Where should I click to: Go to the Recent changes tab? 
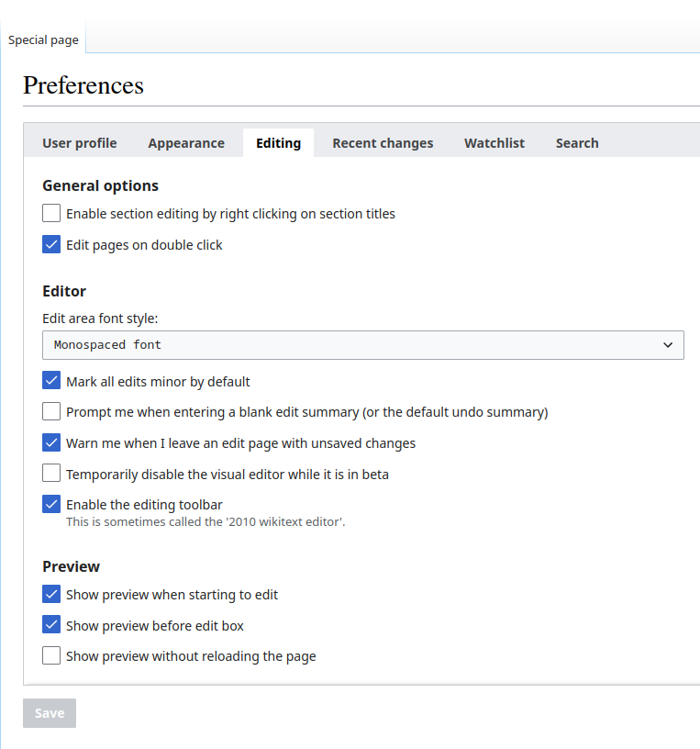coord(383,143)
